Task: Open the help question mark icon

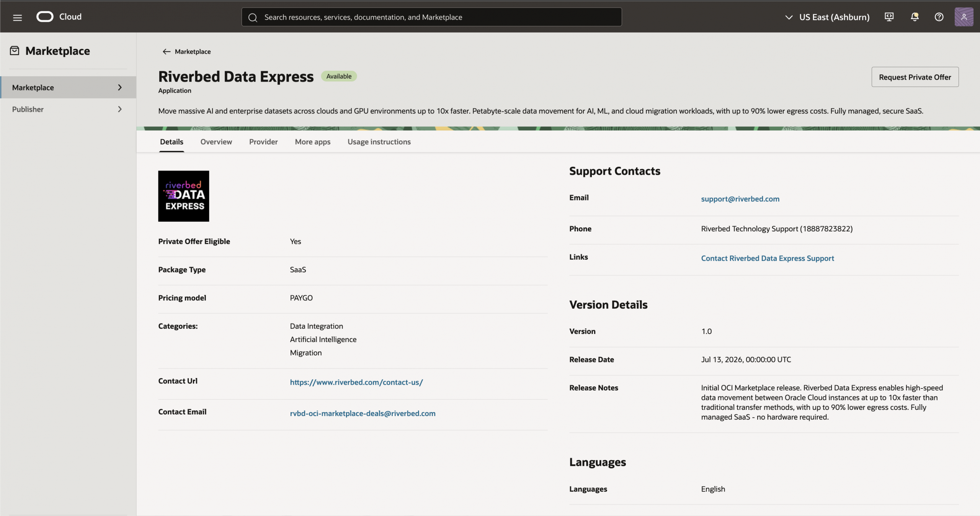Action: click(939, 17)
